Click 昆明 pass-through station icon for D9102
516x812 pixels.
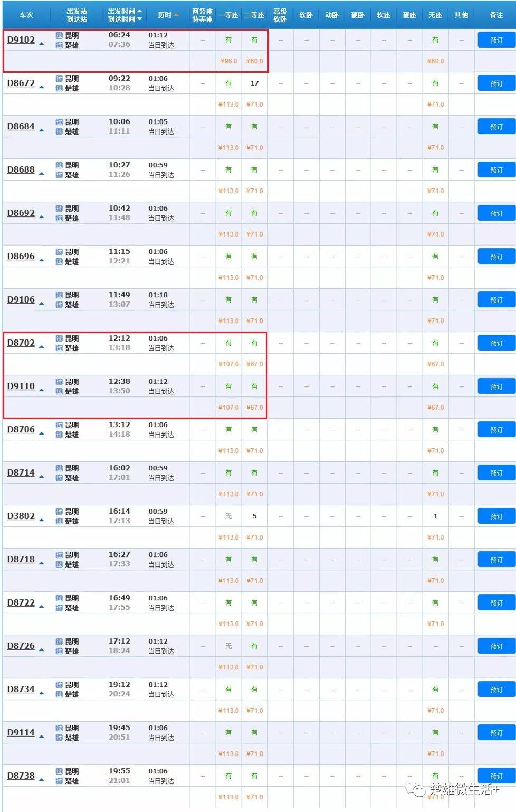(59, 35)
